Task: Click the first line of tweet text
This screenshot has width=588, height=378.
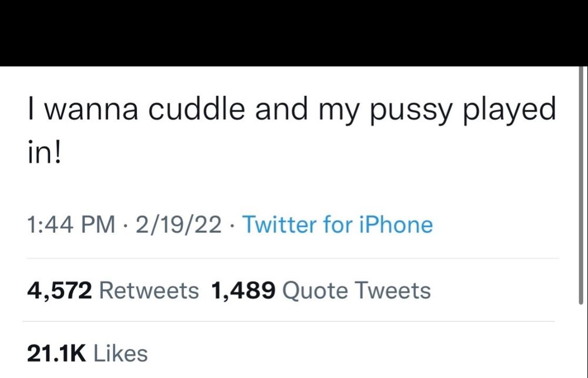Action: click(x=292, y=111)
